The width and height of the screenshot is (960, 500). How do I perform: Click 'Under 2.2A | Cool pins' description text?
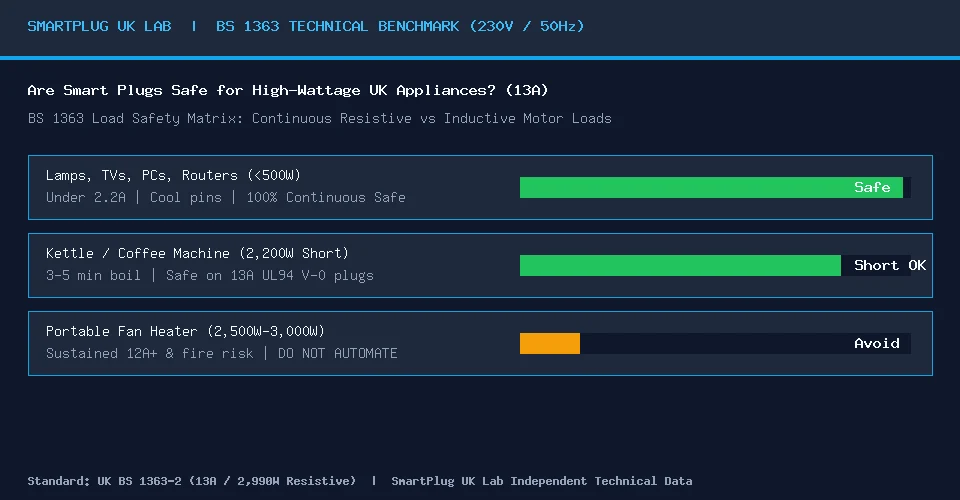225,197
